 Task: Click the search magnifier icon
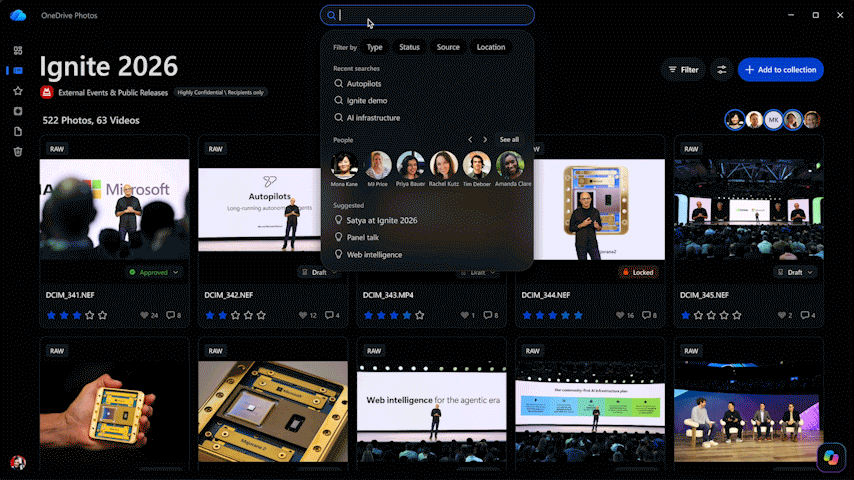(331, 15)
